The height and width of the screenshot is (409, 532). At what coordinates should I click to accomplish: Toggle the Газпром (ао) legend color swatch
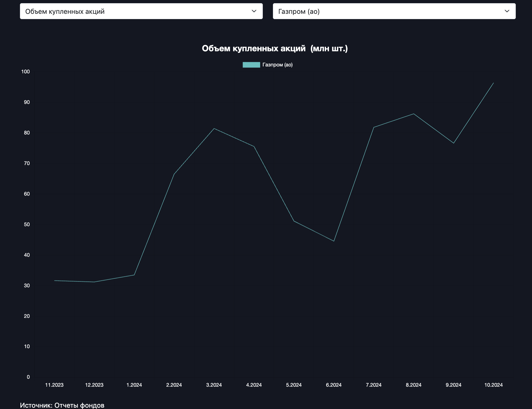[x=251, y=65]
